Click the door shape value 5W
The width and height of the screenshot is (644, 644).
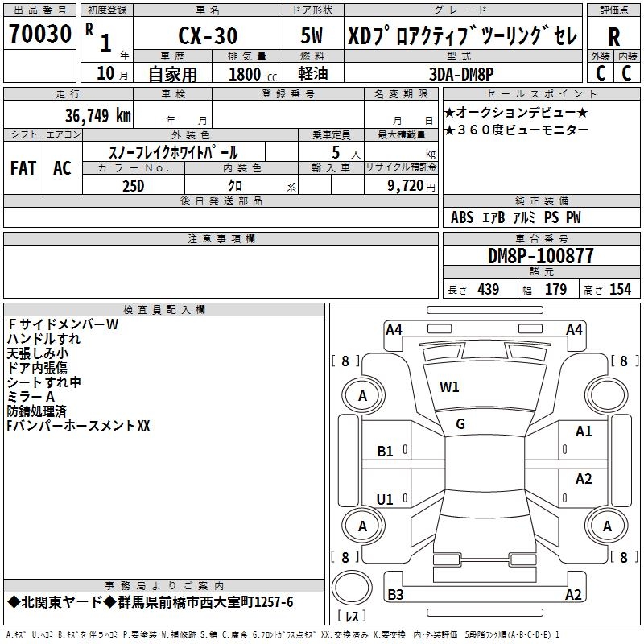click(x=312, y=35)
